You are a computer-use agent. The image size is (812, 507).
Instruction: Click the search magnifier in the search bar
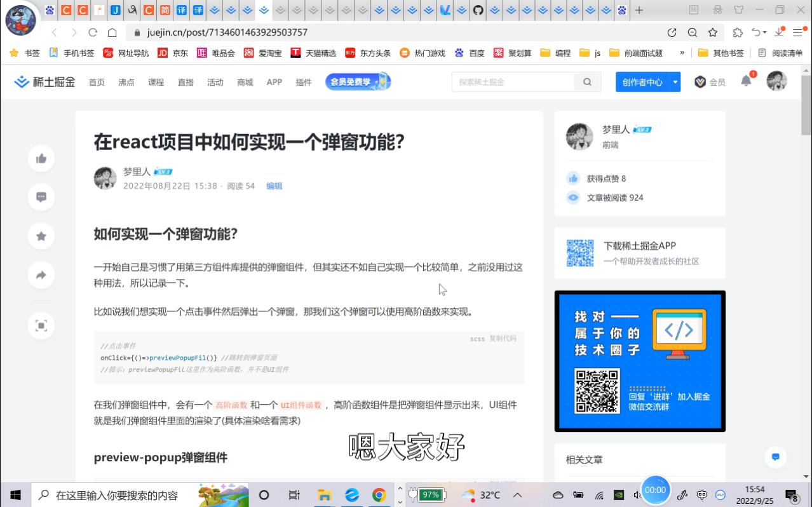586,81
